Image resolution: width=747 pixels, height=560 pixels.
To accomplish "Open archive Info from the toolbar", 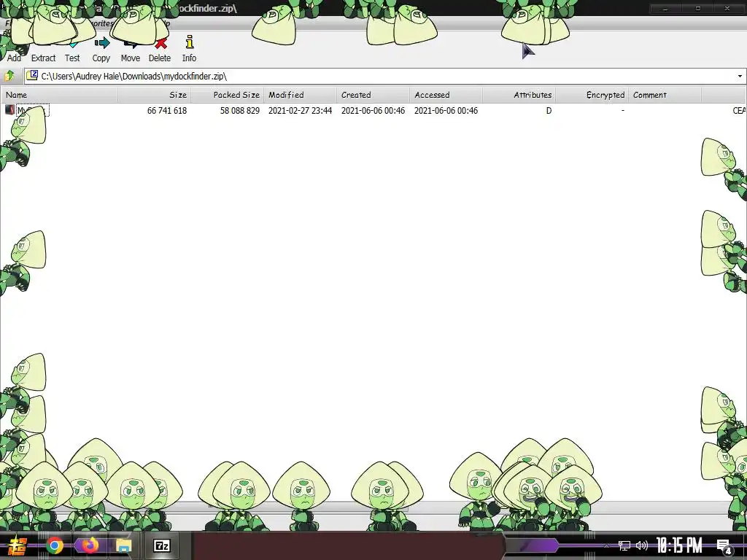I will click(x=189, y=49).
